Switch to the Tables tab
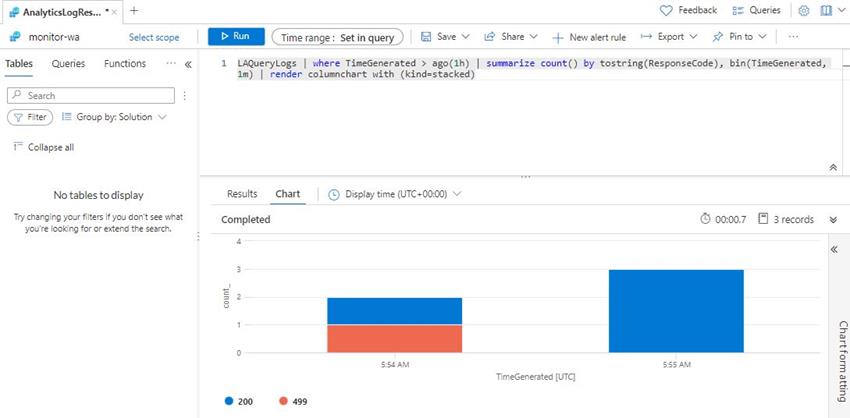850x418 pixels. pyautogui.click(x=19, y=63)
